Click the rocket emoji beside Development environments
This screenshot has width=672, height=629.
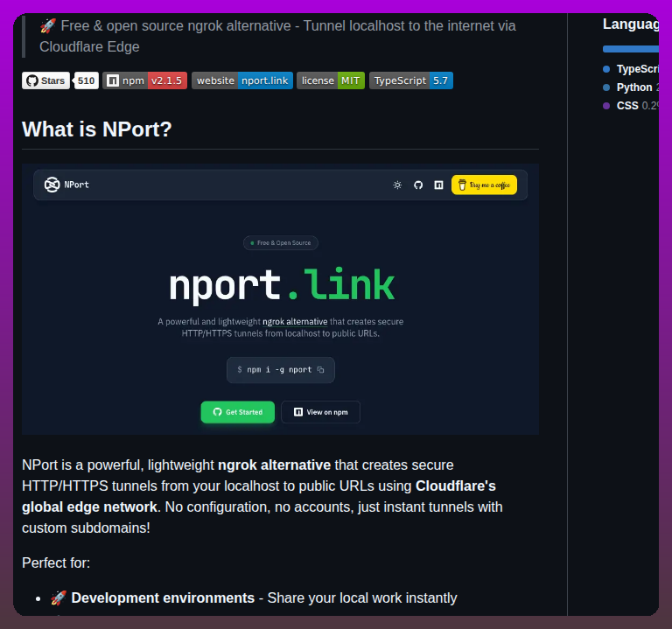59,598
